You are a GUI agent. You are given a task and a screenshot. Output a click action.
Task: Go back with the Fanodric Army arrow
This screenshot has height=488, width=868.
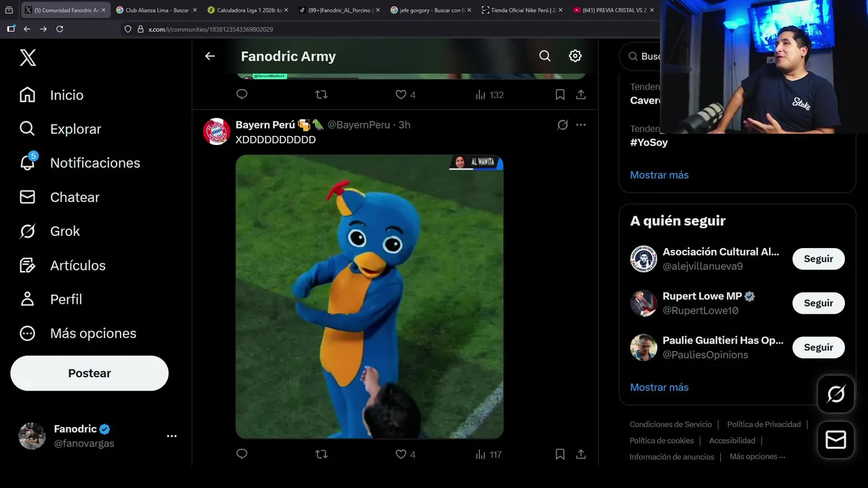click(x=210, y=56)
